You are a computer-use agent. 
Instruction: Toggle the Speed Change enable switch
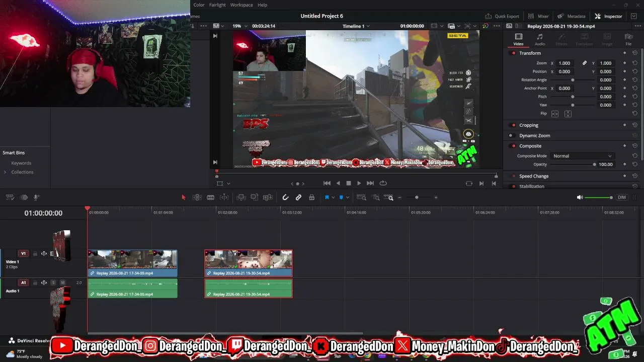point(513,176)
